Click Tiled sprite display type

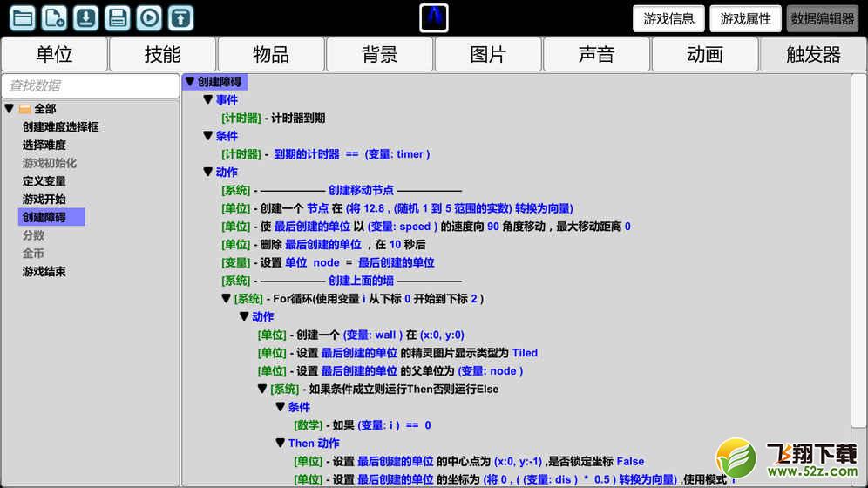pos(525,353)
